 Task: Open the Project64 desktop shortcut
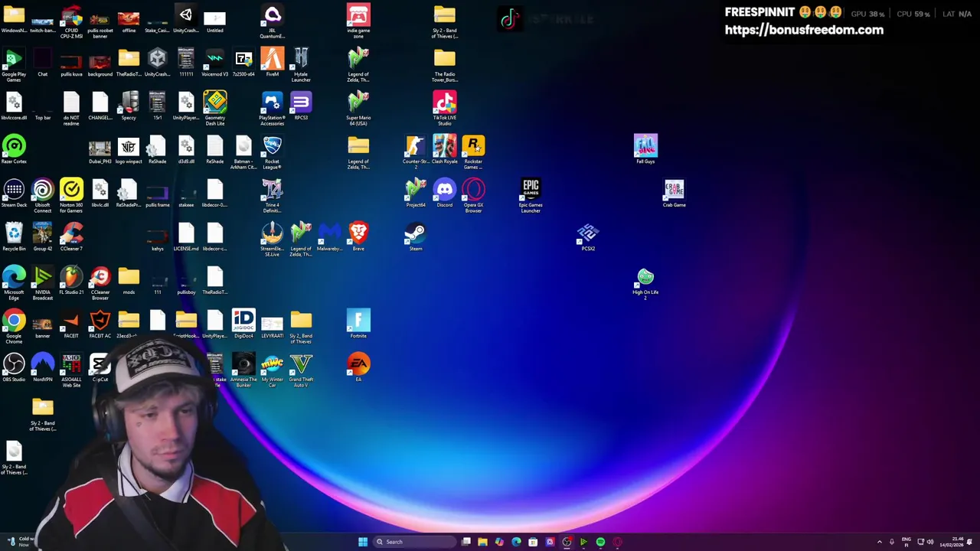pos(416,194)
